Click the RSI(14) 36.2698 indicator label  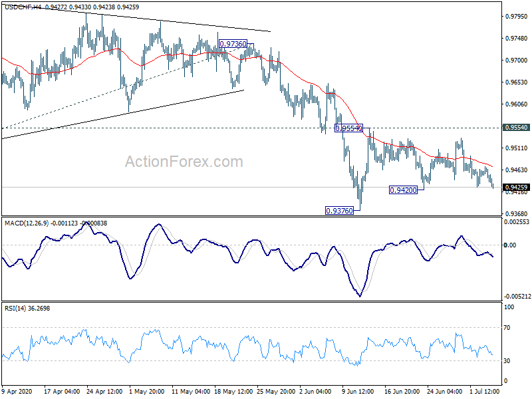tap(27, 309)
